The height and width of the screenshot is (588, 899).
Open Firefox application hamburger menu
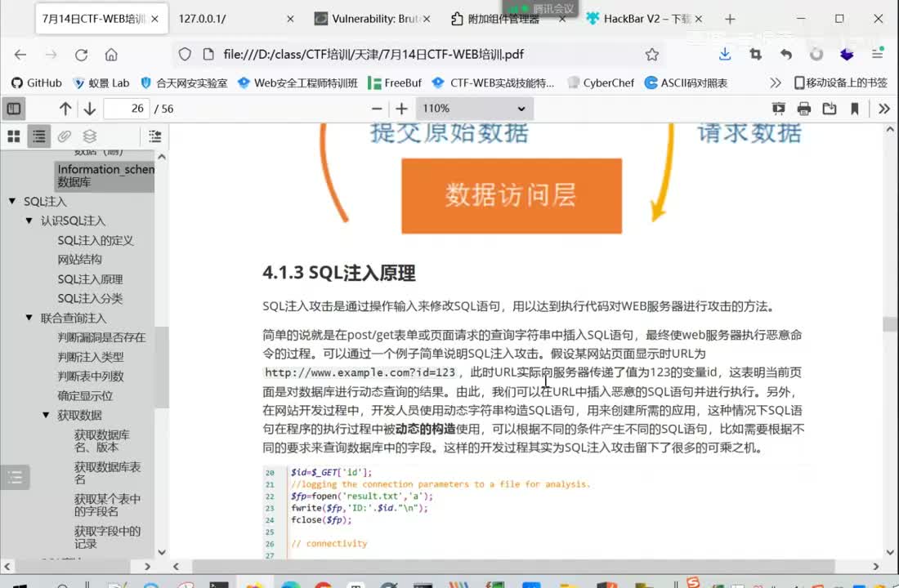[877, 55]
